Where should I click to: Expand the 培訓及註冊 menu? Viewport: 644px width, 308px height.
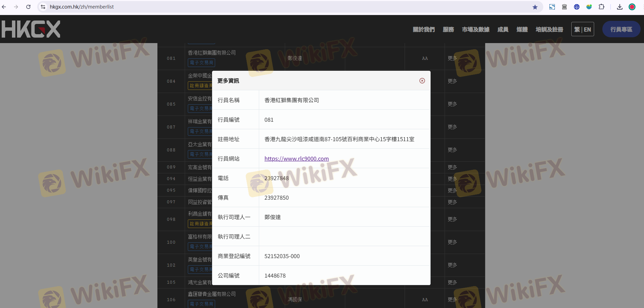(x=549, y=29)
